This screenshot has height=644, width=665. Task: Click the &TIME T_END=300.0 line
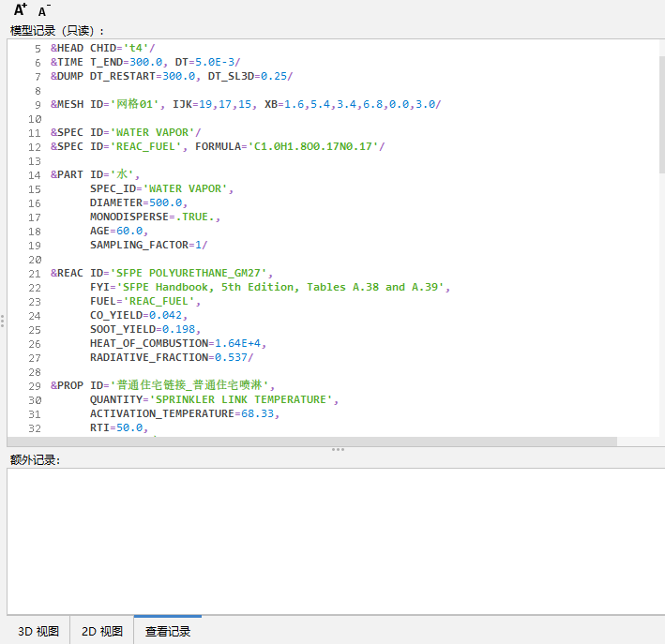pos(145,62)
